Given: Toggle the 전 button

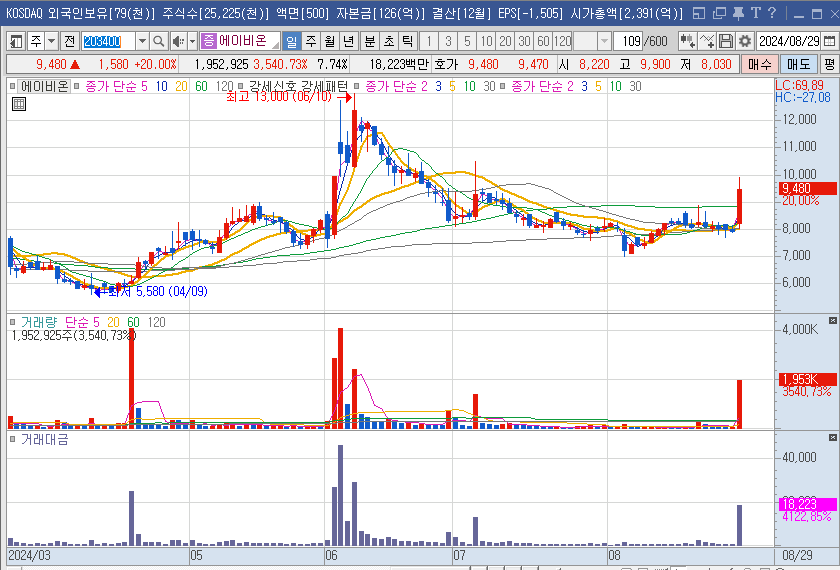Looking at the screenshot, I should [69, 41].
